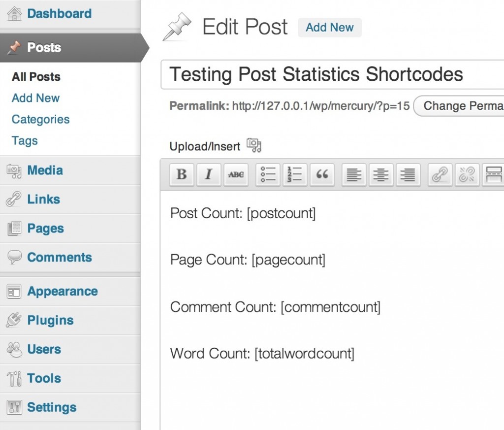Toggle bold formatting in editor toolbar

(182, 174)
